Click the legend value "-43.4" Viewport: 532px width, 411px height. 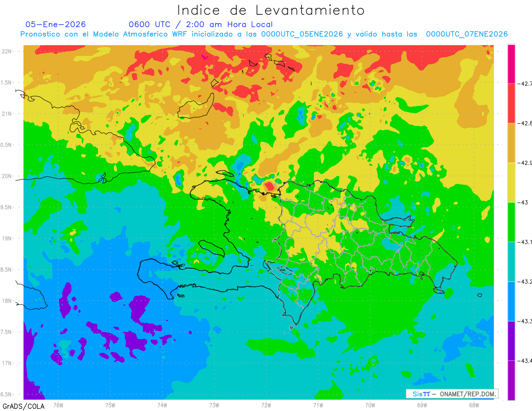point(524,361)
